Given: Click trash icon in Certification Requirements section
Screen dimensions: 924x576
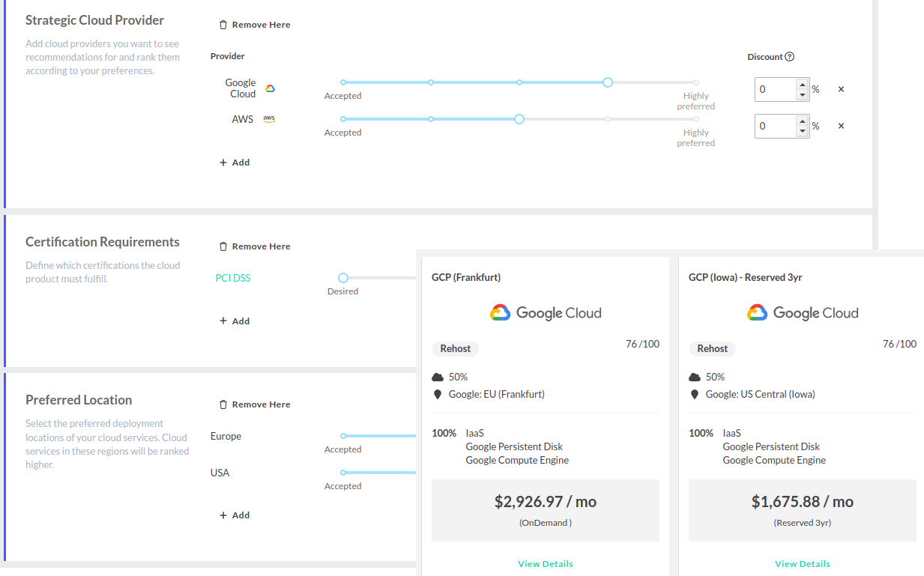Looking at the screenshot, I should point(223,246).
